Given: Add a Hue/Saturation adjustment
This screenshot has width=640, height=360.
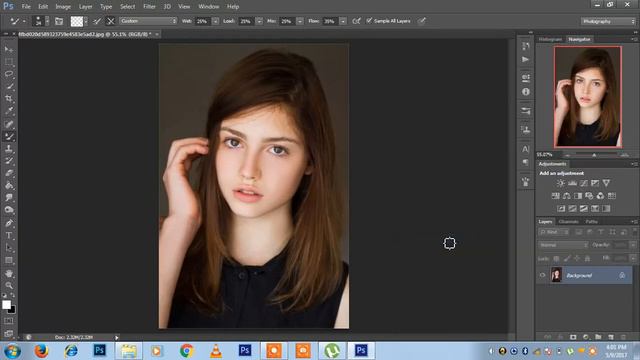Looking at the screenshot, I should [x=556, y=196].
